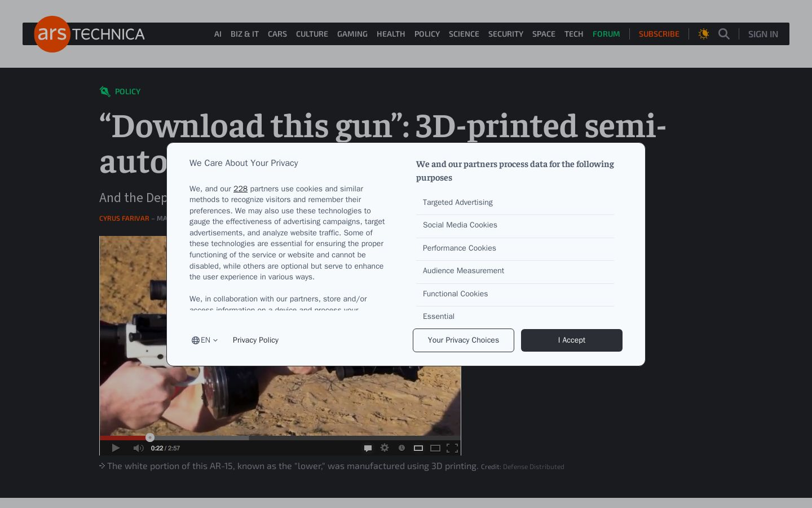Open Tech section
This screenshot has width=812, height=508.
point(574,34)
